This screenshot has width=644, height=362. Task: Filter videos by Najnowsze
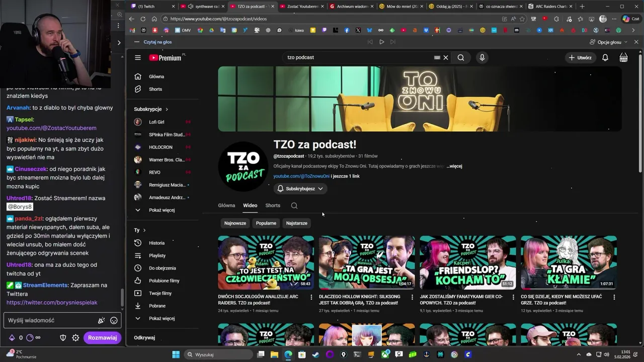pos(235,223)
